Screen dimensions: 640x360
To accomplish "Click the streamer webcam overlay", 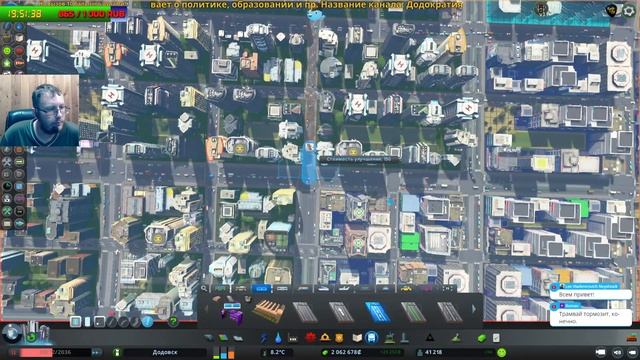I will [40, 110].
